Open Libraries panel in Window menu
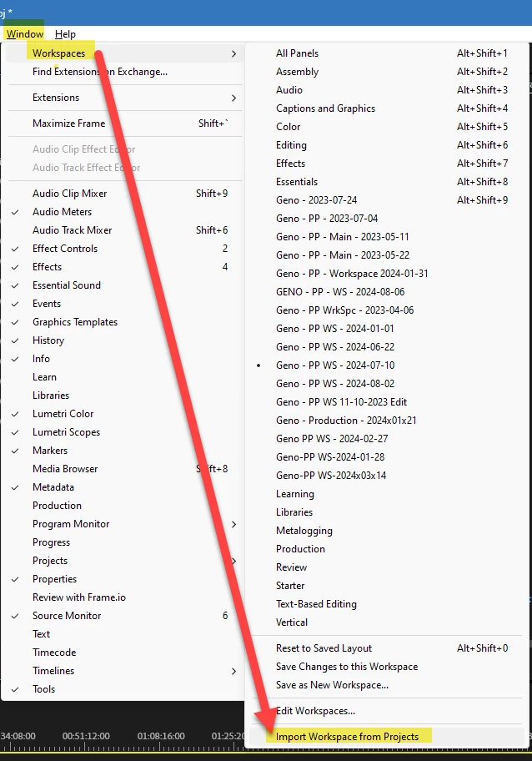 click(x=124, y=396)
